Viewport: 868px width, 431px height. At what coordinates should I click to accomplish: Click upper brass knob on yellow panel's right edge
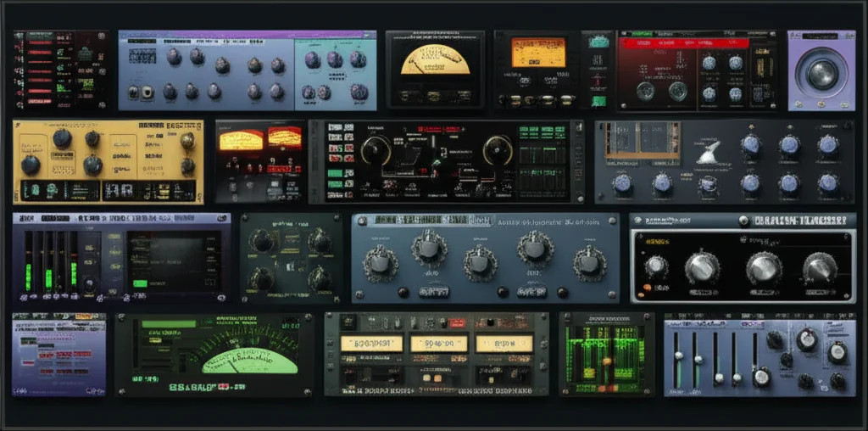187,141
